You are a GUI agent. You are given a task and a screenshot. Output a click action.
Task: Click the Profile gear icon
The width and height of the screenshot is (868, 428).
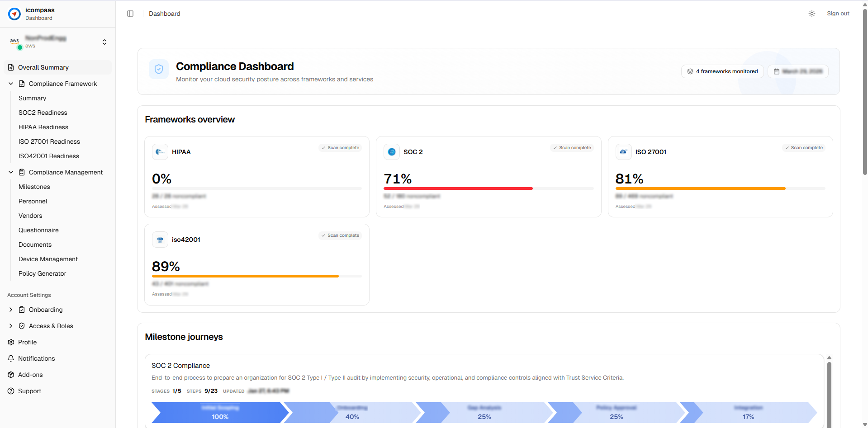click(11, 342)
